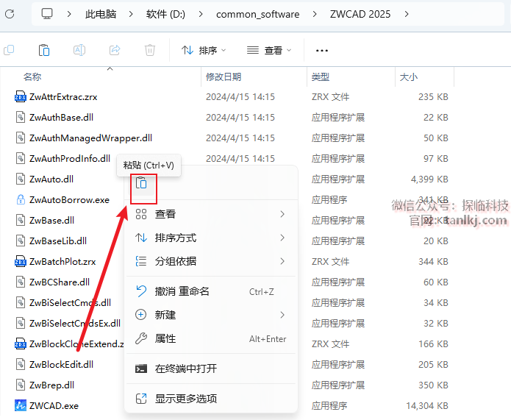Expand the chevron before 此电脑 breadcrumb

click(69, 14)
